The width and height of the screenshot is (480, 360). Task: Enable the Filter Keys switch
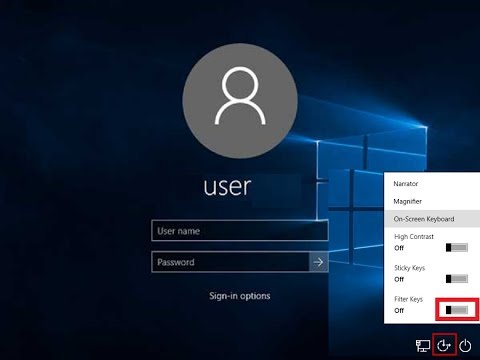click(457, 310)
